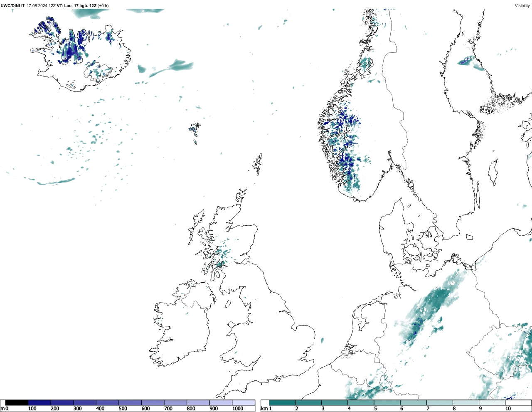This screenshot has height=412, width=532.
Task: Click the 6–7 km teal legend swatch
Action: click(414, 403)
